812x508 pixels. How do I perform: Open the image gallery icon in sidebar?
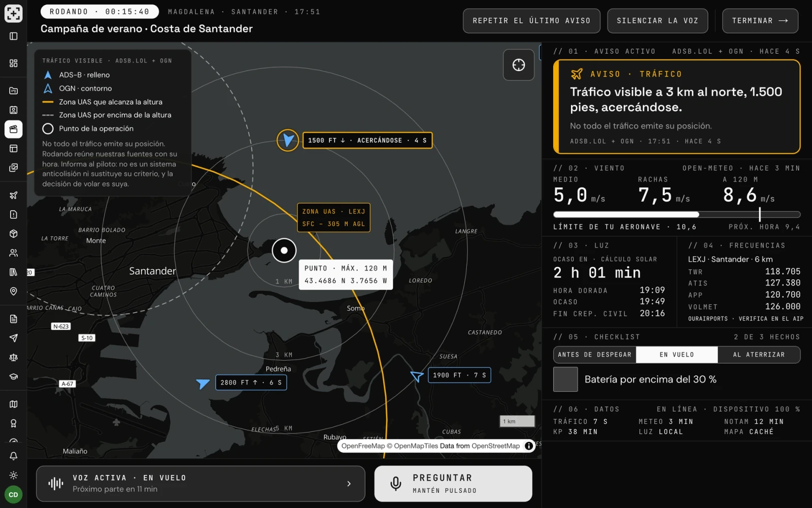[14, 168]
